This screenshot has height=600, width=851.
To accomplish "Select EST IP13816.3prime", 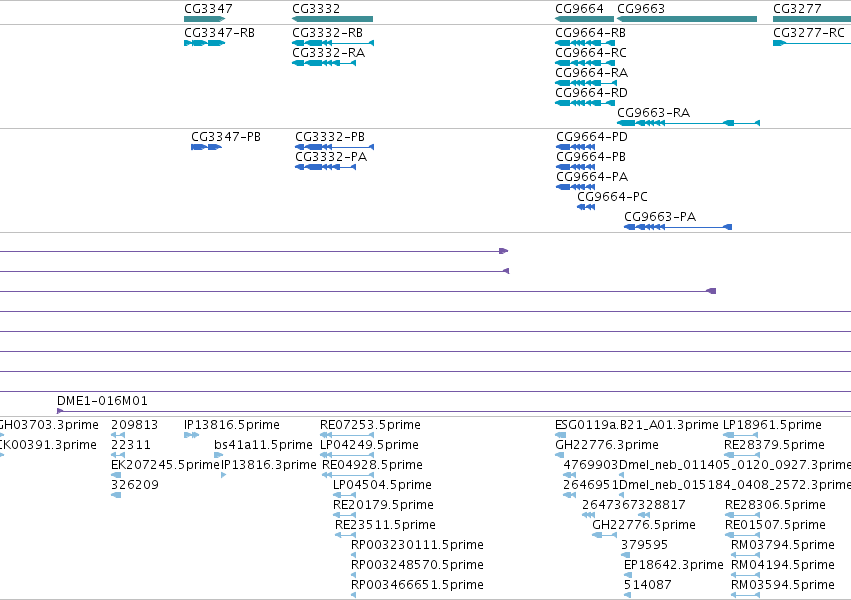I will [x=269, y=465].
